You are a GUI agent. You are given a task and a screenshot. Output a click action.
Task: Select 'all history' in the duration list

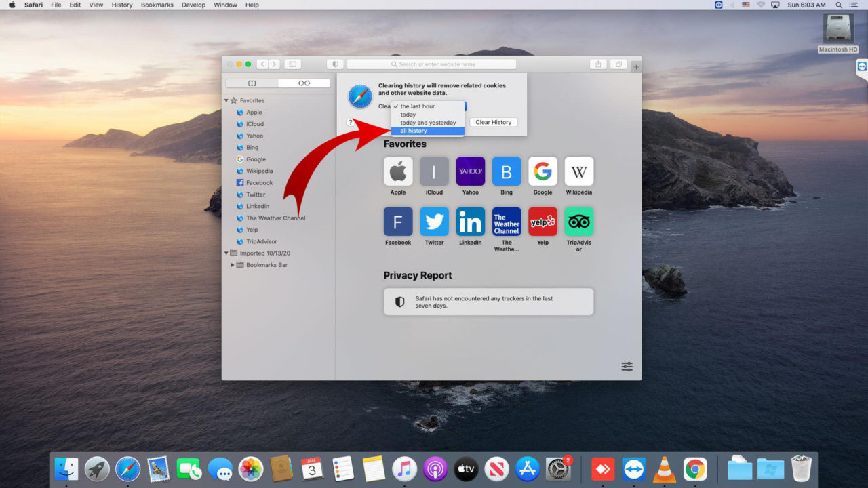(412, 130)
